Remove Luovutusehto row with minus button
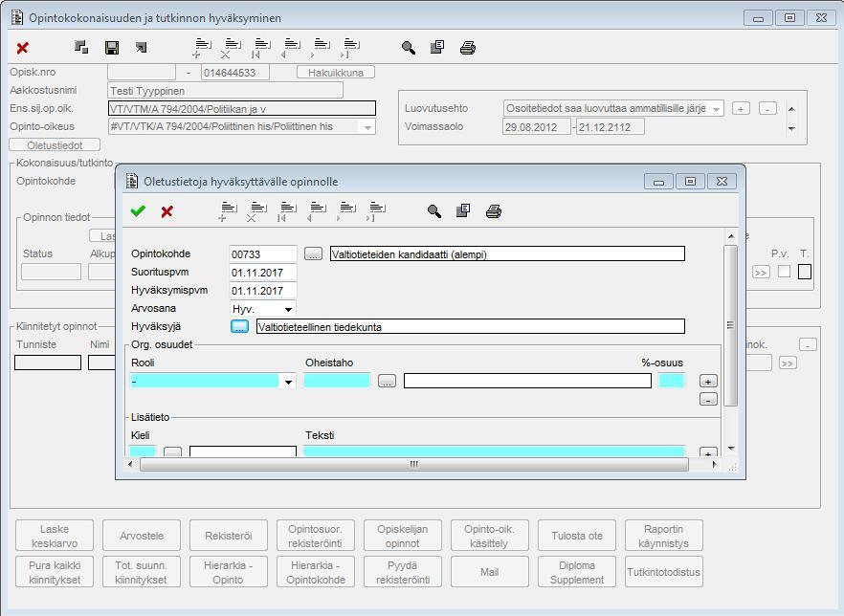Viewport: 844px width, 616px height. coord(767,109)
